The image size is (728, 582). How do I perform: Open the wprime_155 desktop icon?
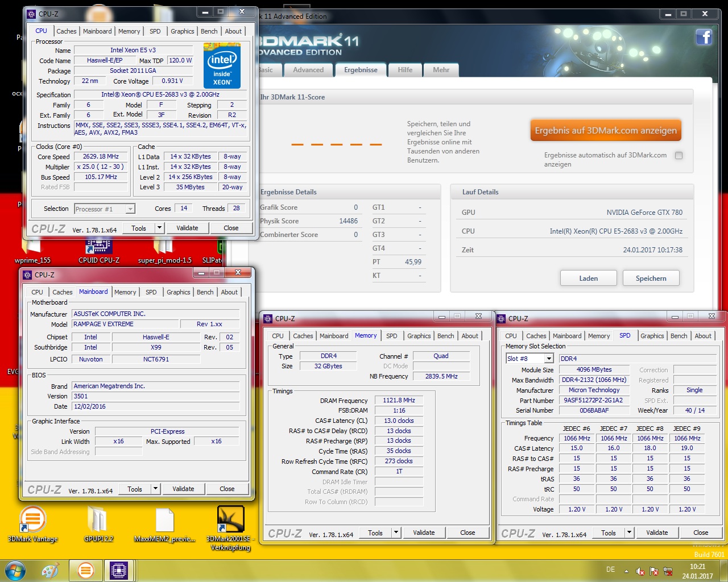click(x=32, y=250)
